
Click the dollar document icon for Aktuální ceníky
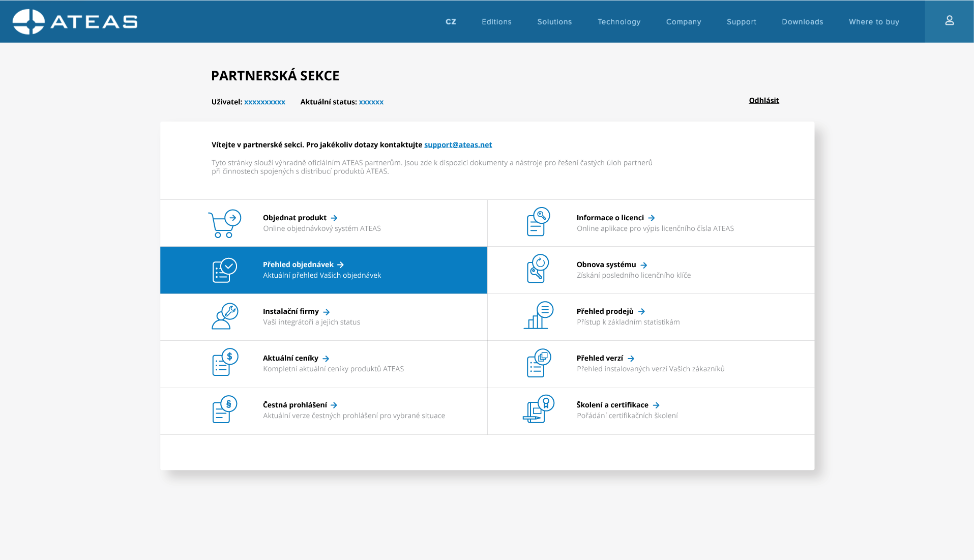coord(224,363)
